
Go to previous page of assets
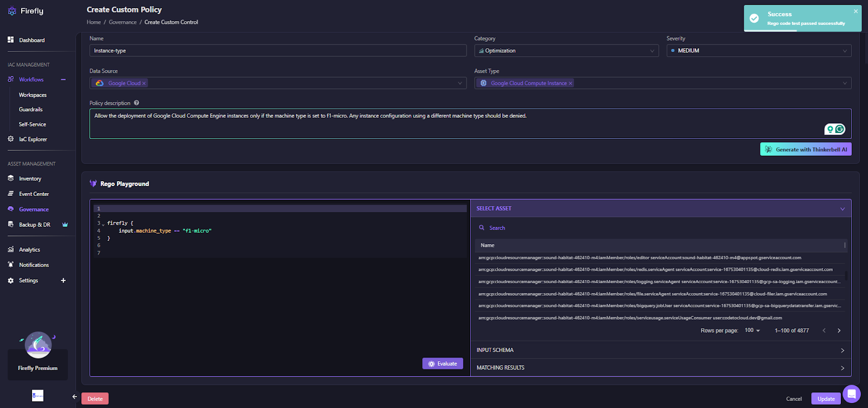pos(824,330)
